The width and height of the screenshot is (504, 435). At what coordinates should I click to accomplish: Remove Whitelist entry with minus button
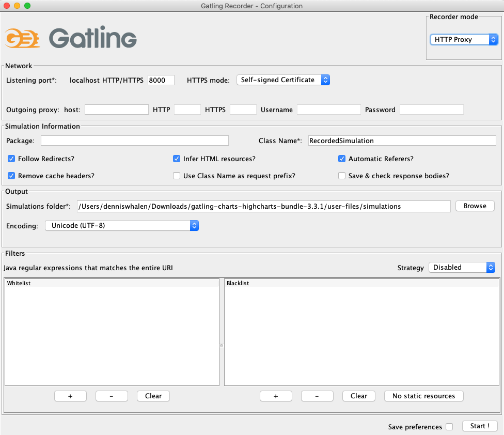coord(112,396)
